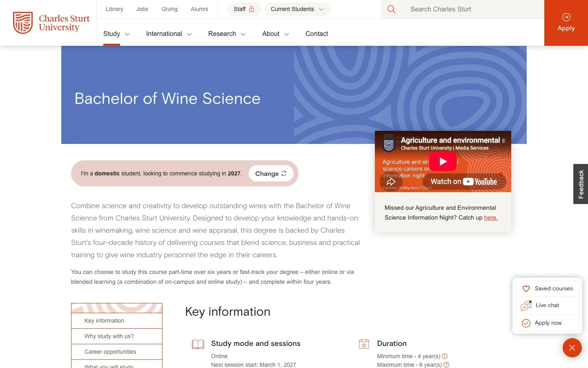Click the Apply now checkmark item

[548, 323]
